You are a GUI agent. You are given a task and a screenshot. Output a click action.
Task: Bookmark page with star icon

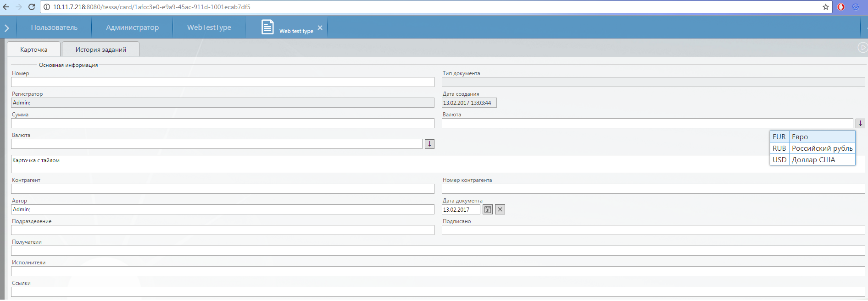coord(826,7)
